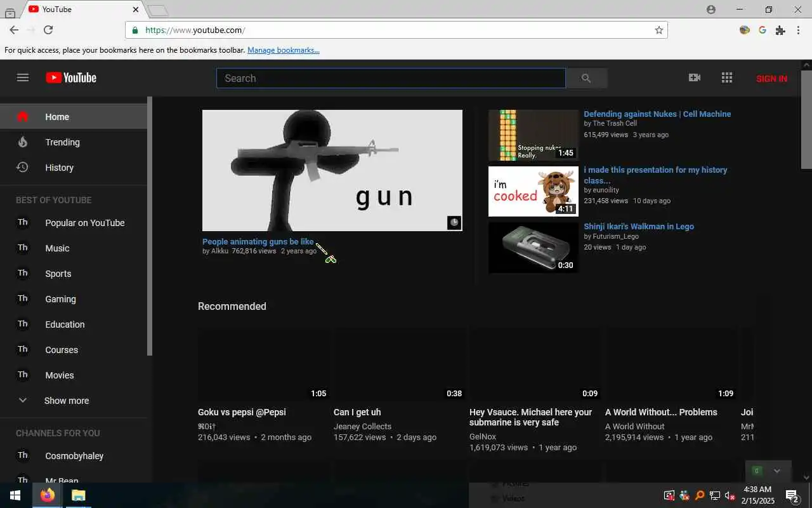Open the browser extensions puzzle icon
812x508 pixels.
pos(780,30)
